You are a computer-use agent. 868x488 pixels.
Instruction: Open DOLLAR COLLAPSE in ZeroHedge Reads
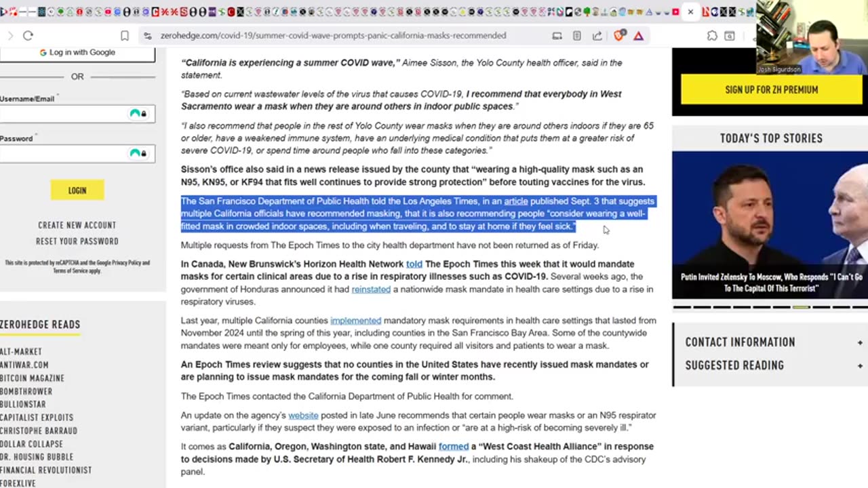point(31,444)
